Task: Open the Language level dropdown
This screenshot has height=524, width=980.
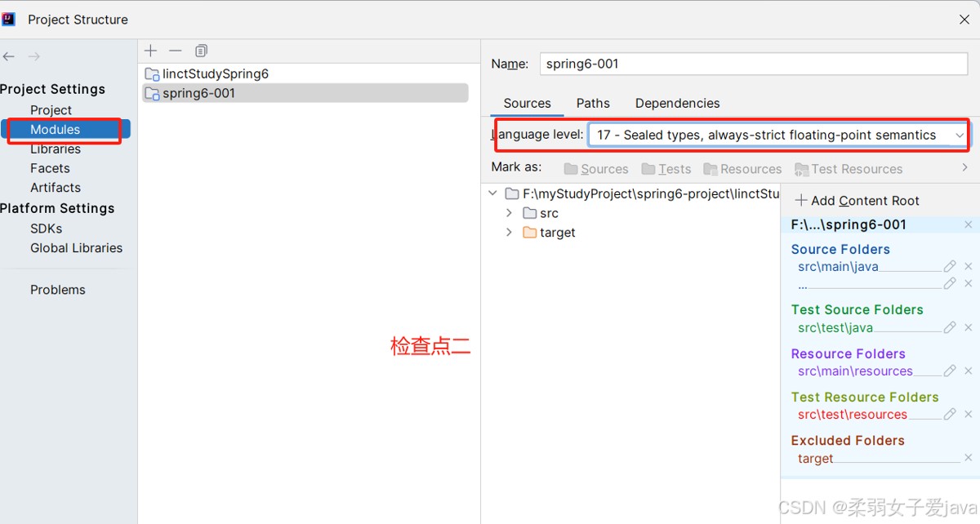Action: [x=777, y=135]
